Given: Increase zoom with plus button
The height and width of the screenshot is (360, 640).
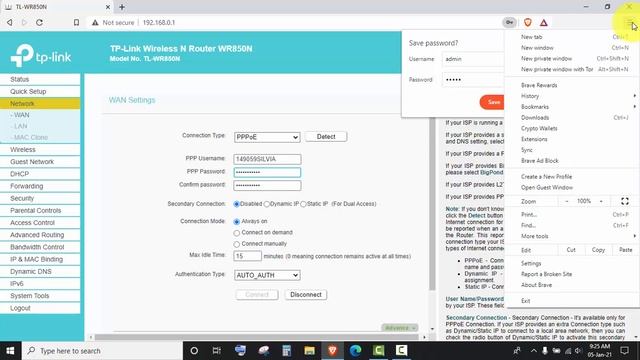Looking at the screenshot, I should click(601, 201).
